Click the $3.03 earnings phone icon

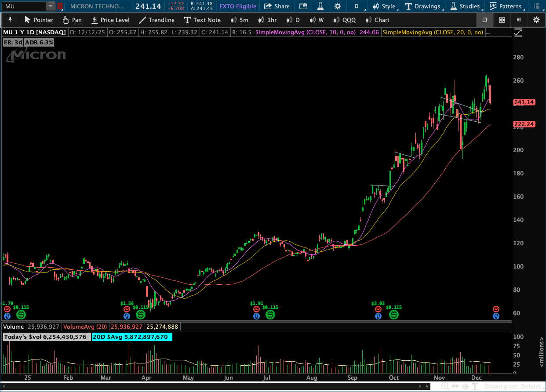tap(378, 309)
